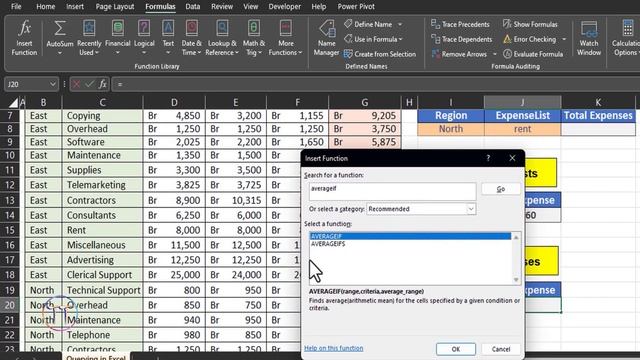Click Error Checking

[529, 39]
